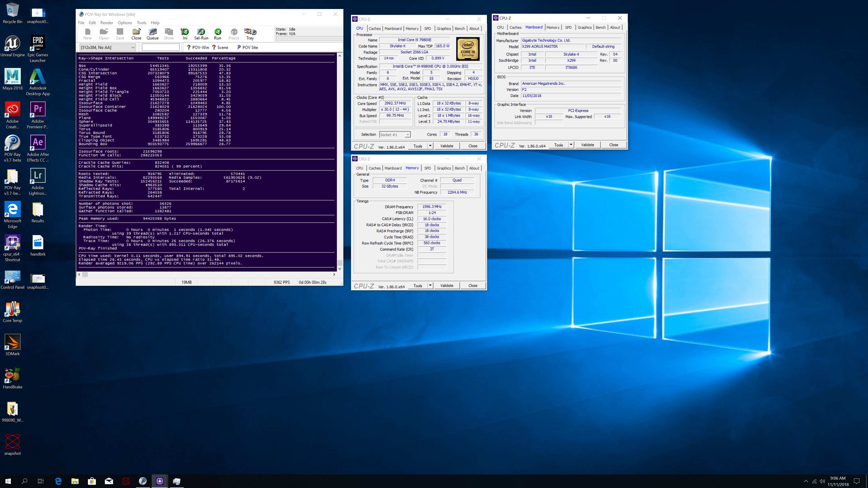The height and width of the screenshot is (488, 868).
Task: Select the Adobe Lightroom desktop icon
Action: point(38,182)
